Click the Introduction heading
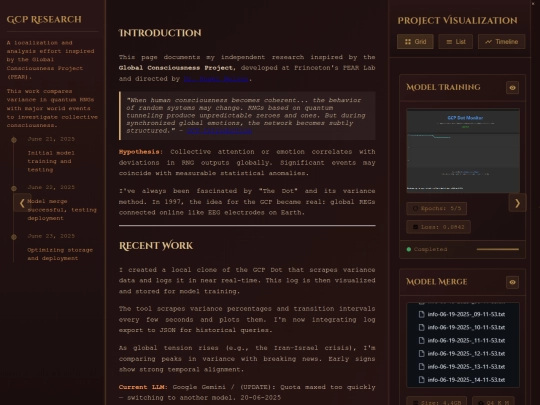This screenshot has height=405, width=540. 160,33
